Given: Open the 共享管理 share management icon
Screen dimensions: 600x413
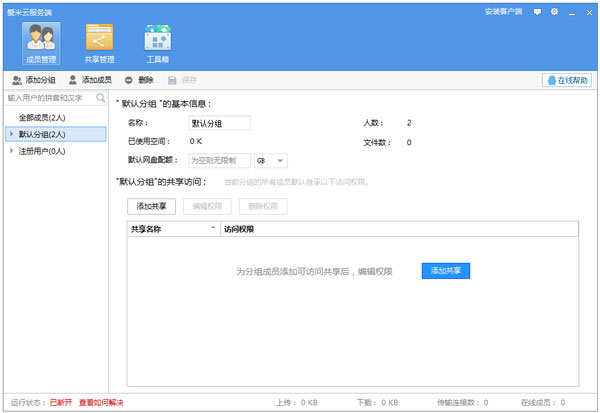Looking at the screenshot, I should tap(99, 43).
